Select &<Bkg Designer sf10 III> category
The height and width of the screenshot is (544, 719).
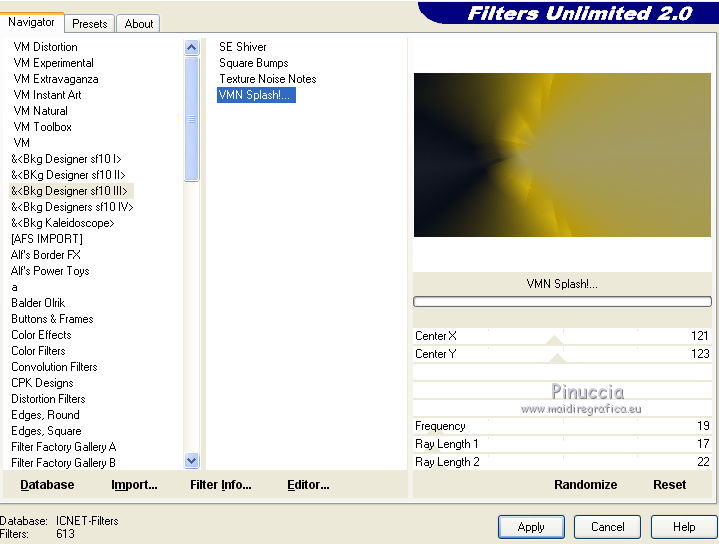click(x=71, y=191)
